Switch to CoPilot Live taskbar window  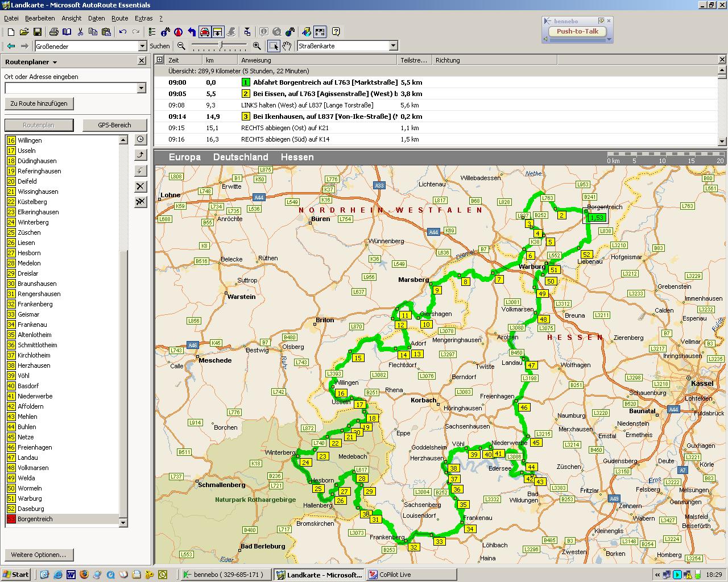pos(411,575)
